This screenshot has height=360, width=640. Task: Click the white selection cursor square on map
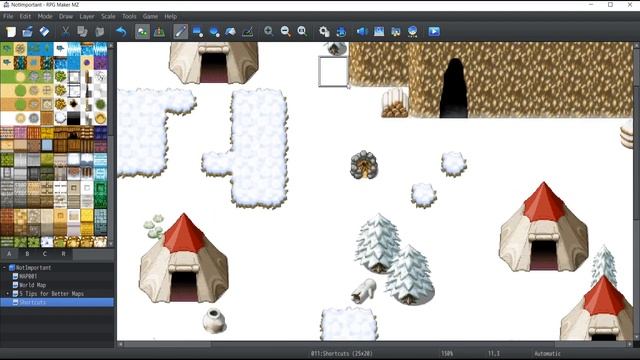(333, 71)
